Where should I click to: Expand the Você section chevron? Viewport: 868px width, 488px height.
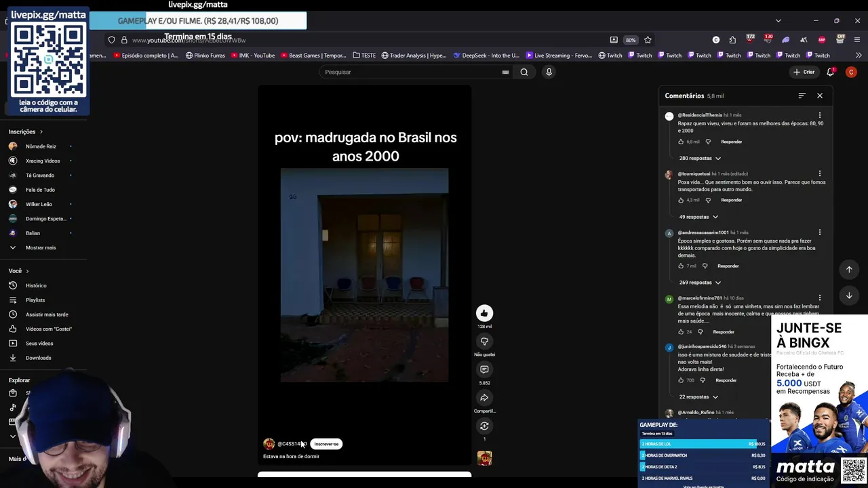coord(27,271)
